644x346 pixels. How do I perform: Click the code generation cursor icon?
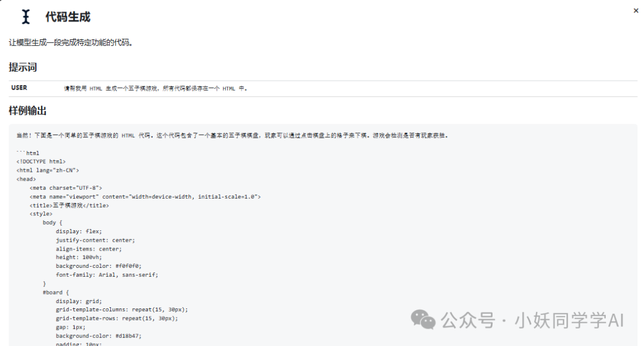click(26, 17)
